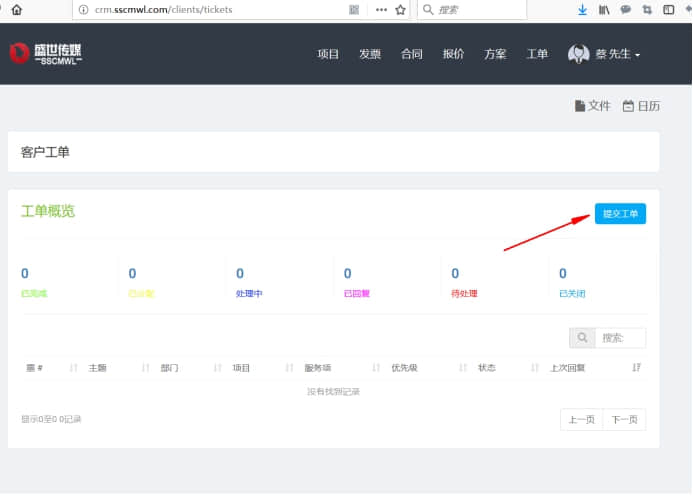This screenshot has height=497, width=693.
Task: Open the 蔡先生 user dropdown
Action: click(605, 54)
